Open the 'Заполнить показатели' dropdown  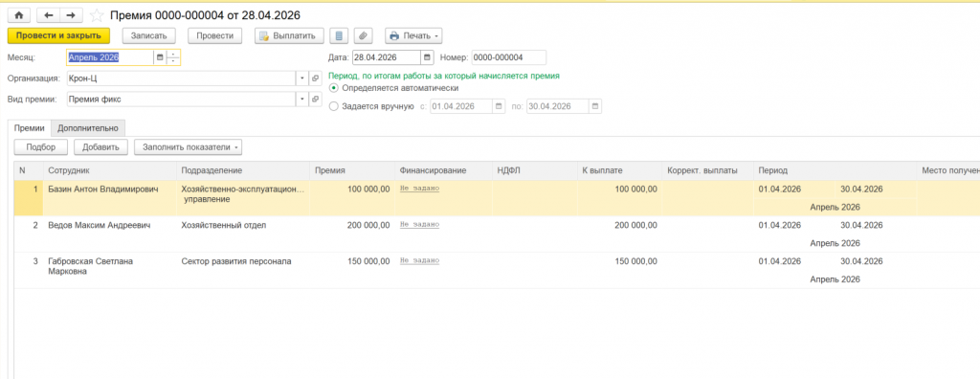click(189, 147)
